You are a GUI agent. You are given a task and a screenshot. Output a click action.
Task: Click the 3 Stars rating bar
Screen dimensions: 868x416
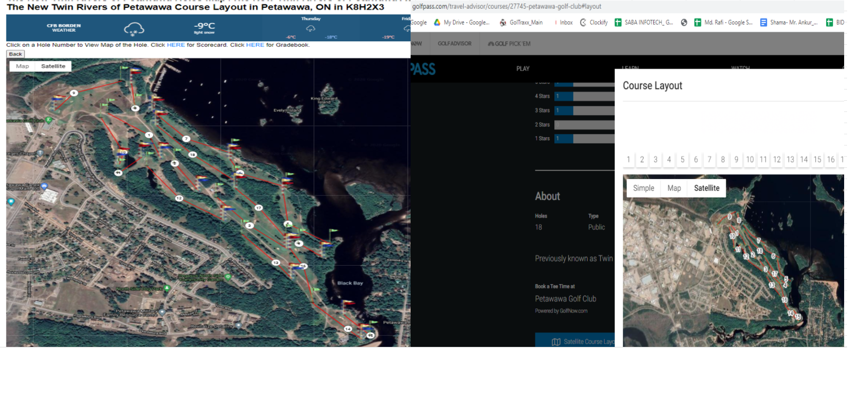pos(585,110)
